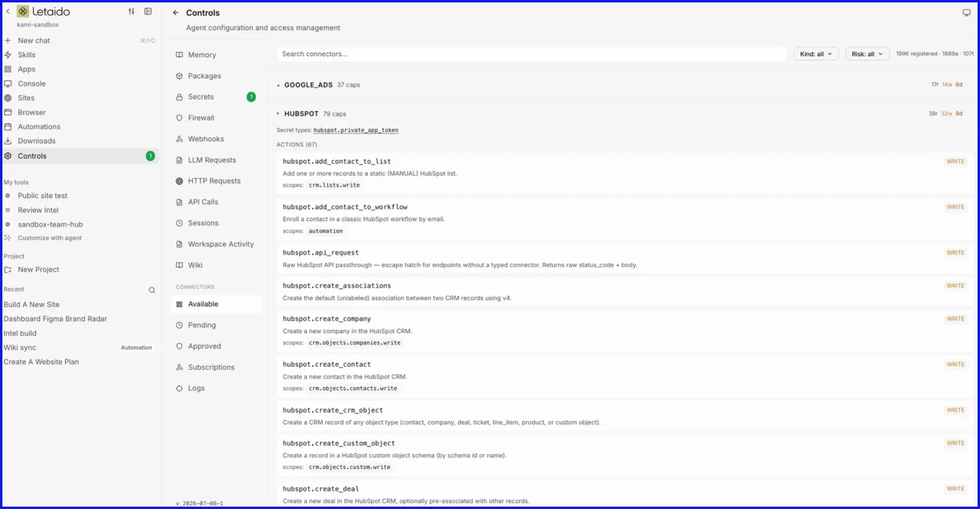Image resolution: width=980 pixels, height=509 pixels.
Task: Click the monitor icon at top right
Action: click(966, 13)
